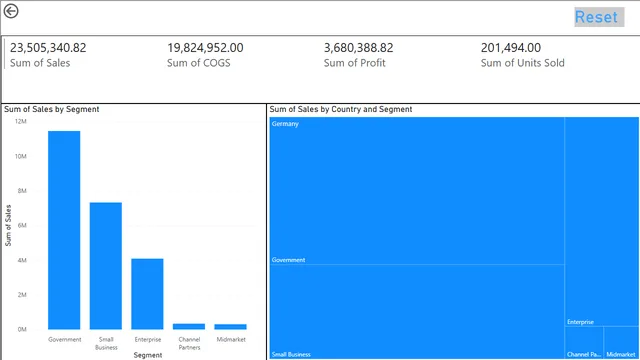Click the back arrow icon
640x360 pixels.
pos(11,11)
